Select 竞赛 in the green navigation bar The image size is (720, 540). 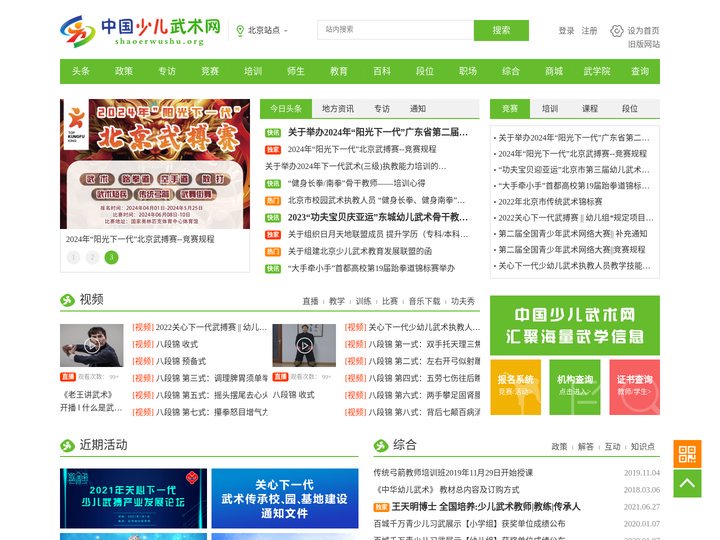[210, 71]
